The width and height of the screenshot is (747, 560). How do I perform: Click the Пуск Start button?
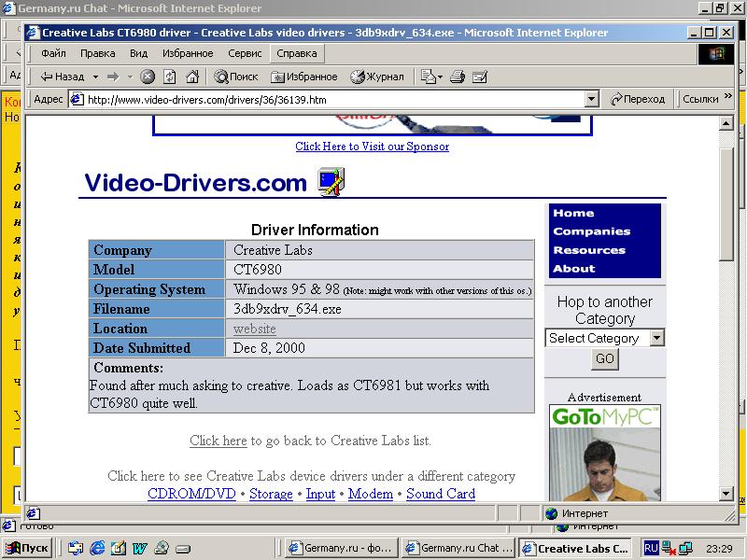(x=28, y=548)
